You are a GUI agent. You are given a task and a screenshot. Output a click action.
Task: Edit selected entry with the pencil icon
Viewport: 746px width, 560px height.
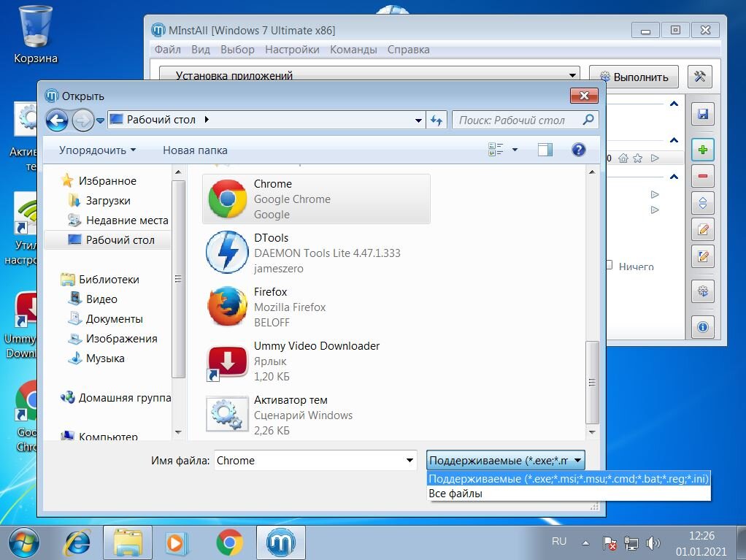click(x=701, y=229)
